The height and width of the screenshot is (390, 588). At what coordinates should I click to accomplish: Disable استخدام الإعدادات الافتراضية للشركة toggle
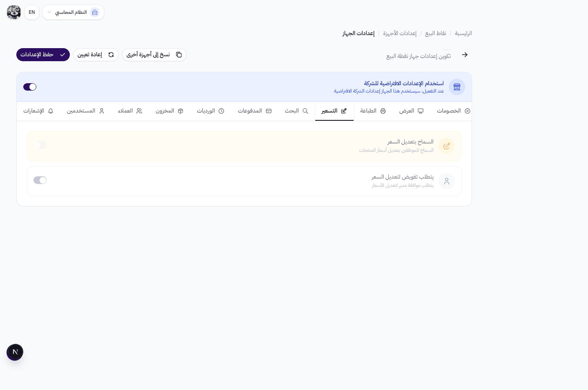pyautogui.click(x=29, y=87)
